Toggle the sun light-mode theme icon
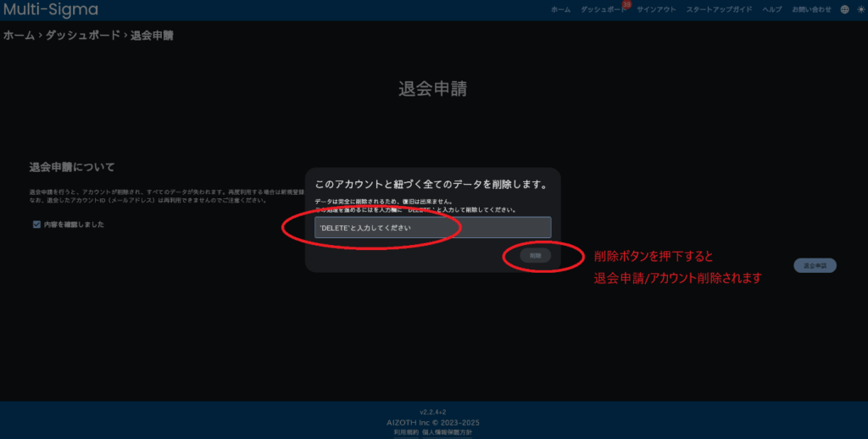The image size is (868, 439). click(x=859, y=9)
